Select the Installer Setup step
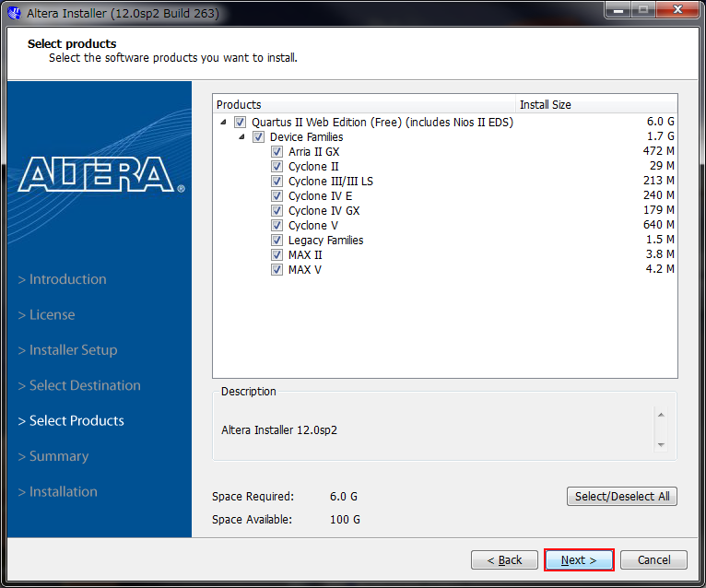Screen dimensions: 706x588 point(67,350)
